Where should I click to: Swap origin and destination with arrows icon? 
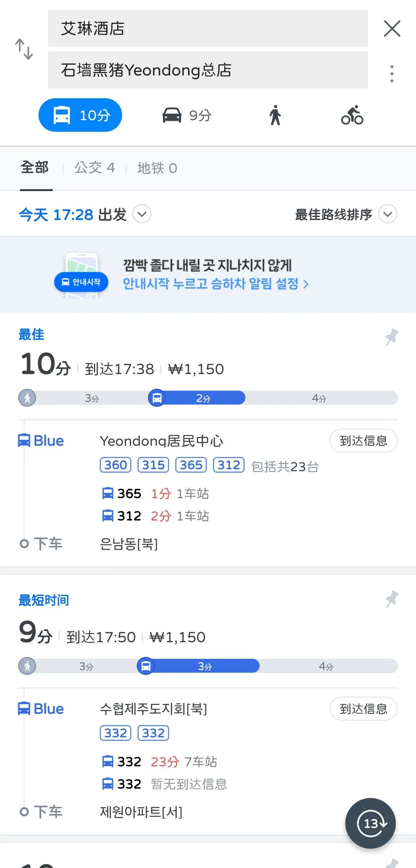coord(24,49)
